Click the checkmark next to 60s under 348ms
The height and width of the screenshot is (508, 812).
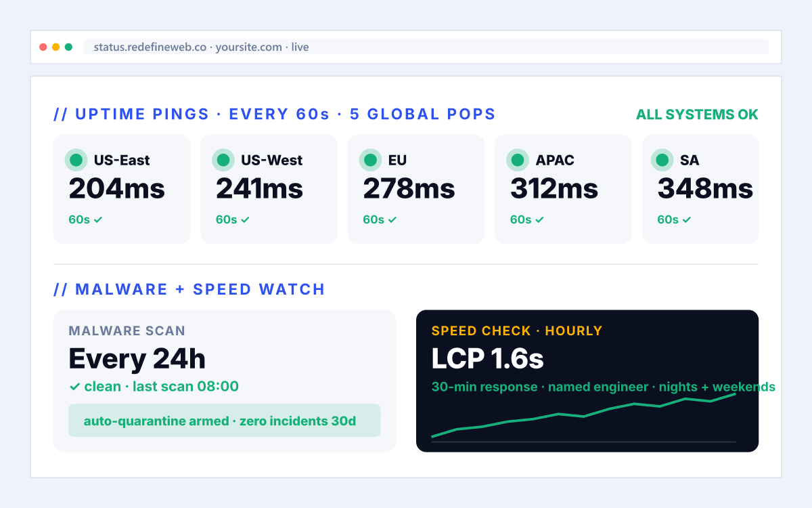(687, 219)
